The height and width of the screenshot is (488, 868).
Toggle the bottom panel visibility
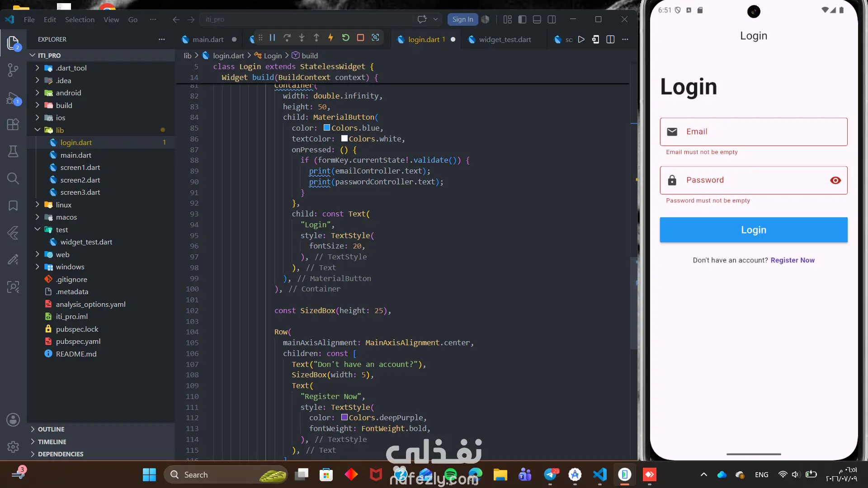[537, 19]
